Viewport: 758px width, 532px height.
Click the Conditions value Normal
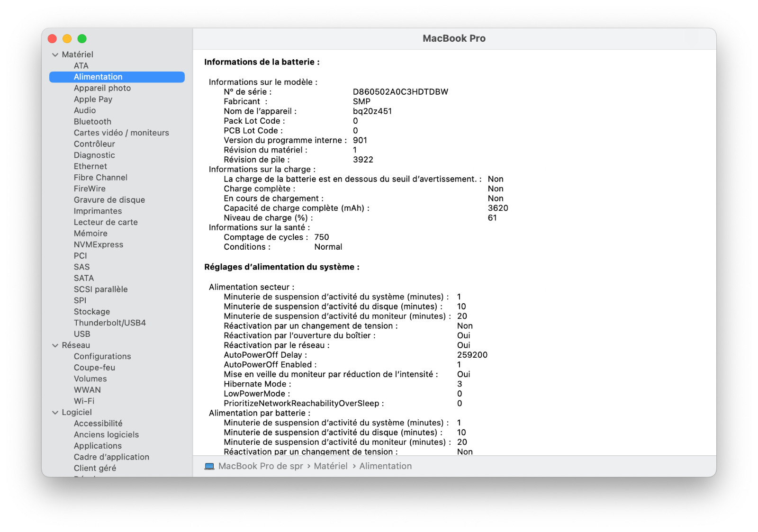pos(328,247)
